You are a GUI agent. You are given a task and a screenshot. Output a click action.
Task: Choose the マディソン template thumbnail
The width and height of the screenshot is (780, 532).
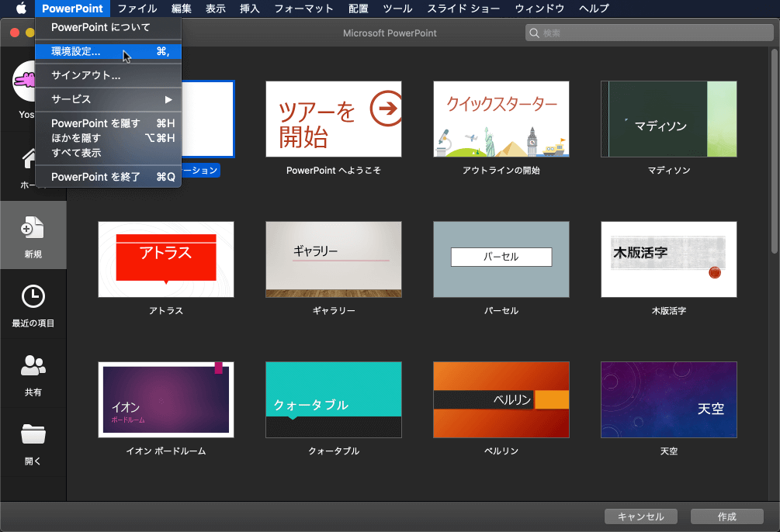click(x=668, y=119)
